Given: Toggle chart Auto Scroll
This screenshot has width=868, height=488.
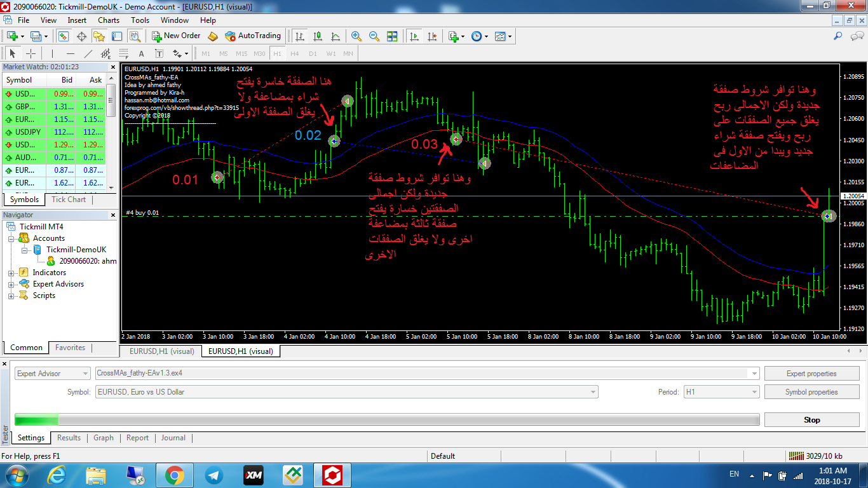Looking at the screenshot, I should (414, 36).
